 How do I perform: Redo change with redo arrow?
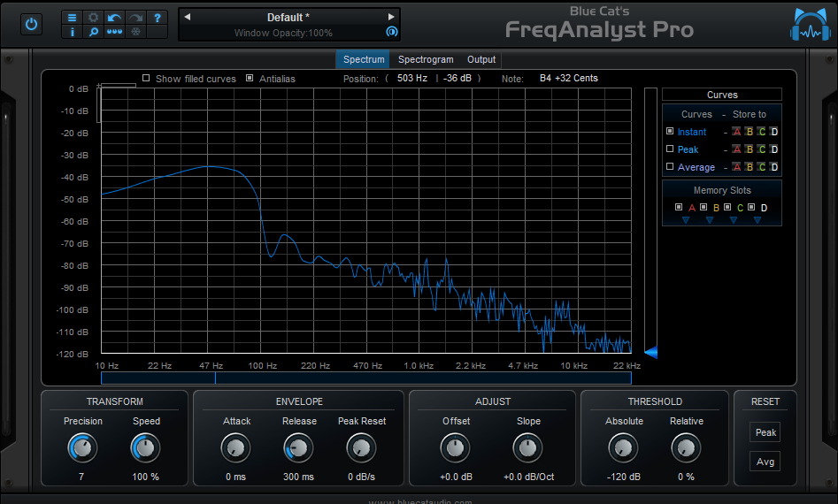[x=135, y=18]
